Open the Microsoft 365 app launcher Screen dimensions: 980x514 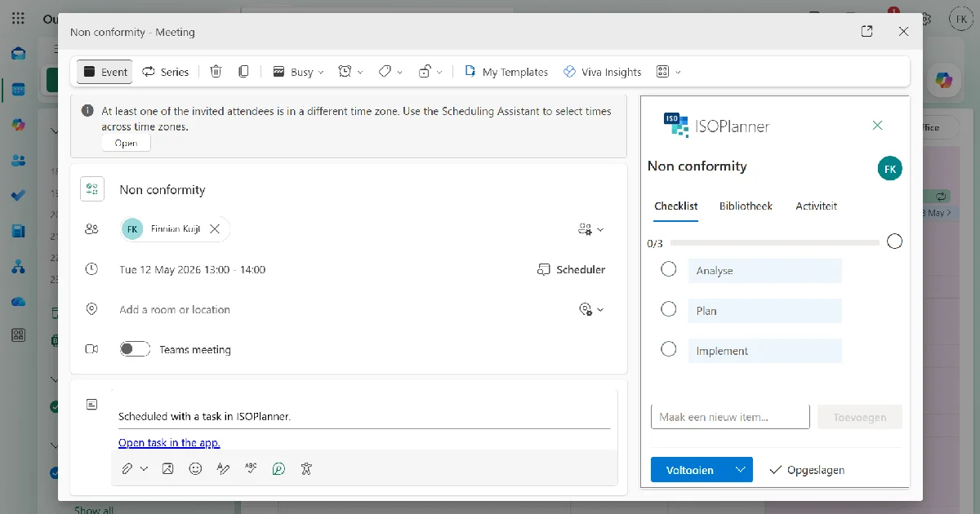click(18, 18)
